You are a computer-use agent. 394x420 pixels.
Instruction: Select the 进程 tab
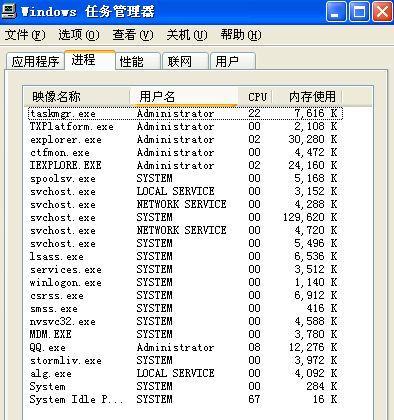(x=90, y=60)
